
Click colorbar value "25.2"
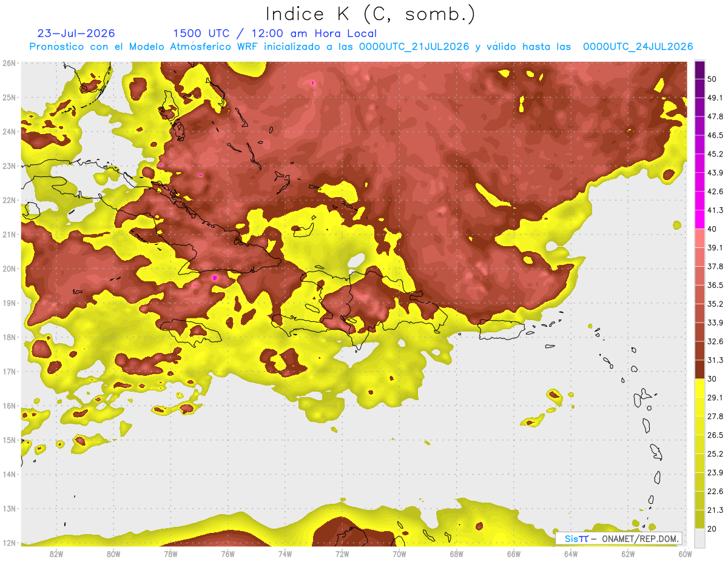[715, 454]
